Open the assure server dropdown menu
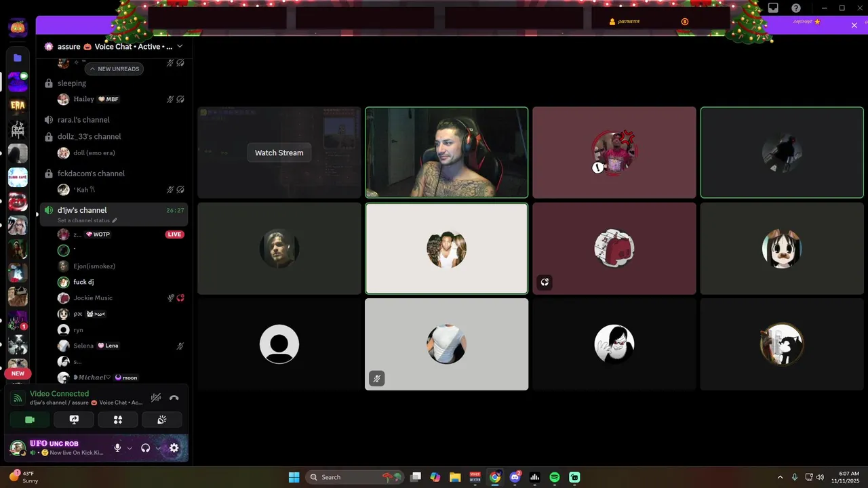 point(114,47)
